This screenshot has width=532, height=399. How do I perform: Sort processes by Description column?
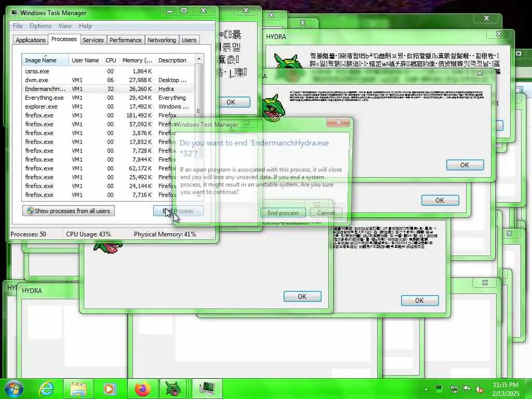[174, 60]
